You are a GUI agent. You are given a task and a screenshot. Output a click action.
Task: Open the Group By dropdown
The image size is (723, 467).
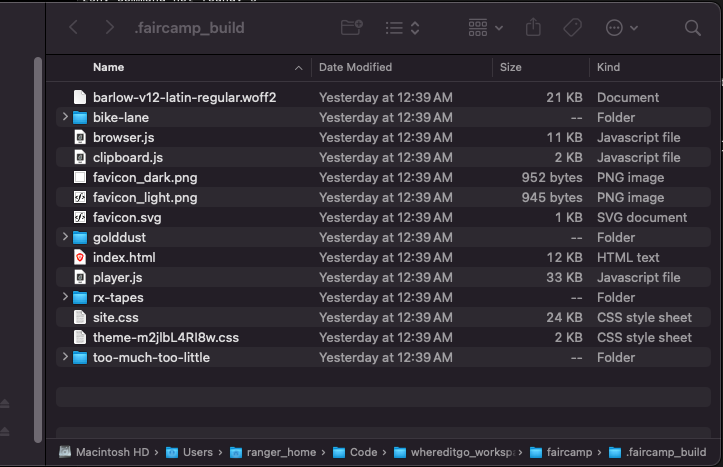point(486,28)
